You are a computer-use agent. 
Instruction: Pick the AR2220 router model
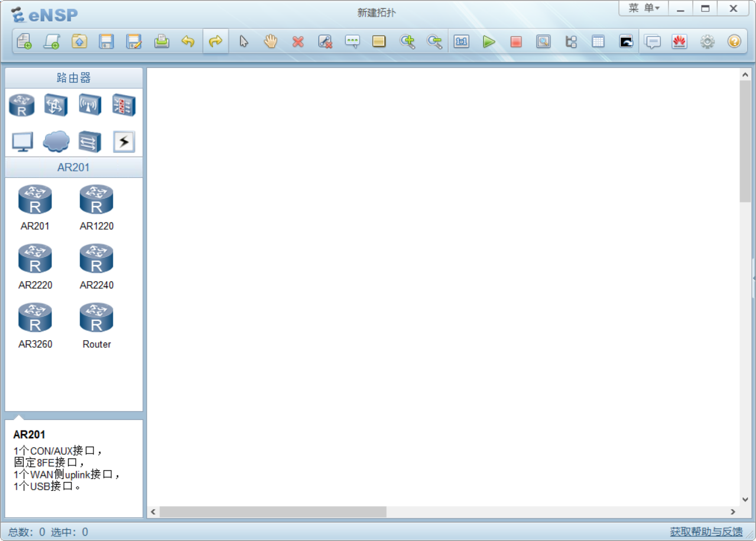35,267
